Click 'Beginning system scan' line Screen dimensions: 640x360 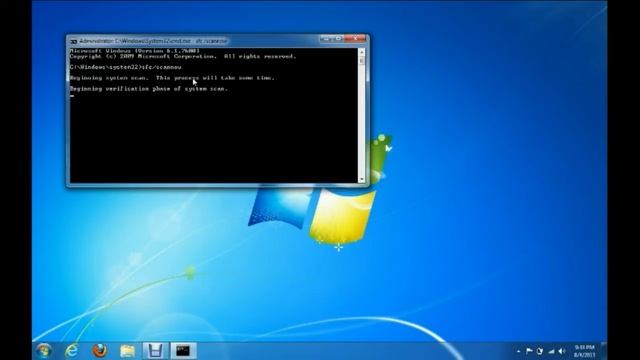click(x=172, y=78)
